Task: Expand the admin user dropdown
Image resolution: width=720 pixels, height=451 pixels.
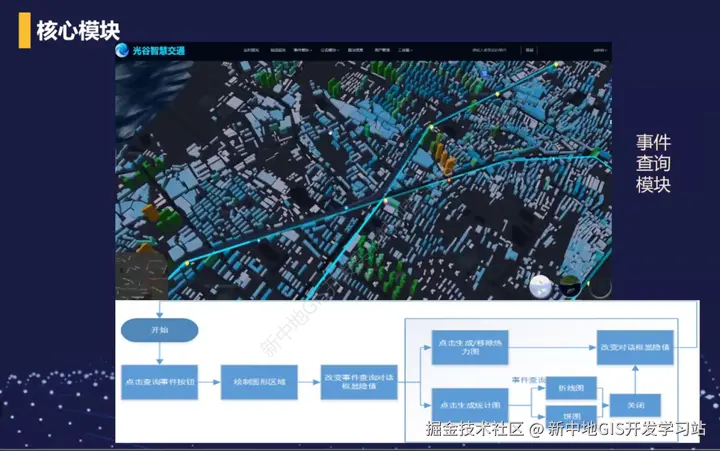Action: pyautogui.click(x=600, y=50)
